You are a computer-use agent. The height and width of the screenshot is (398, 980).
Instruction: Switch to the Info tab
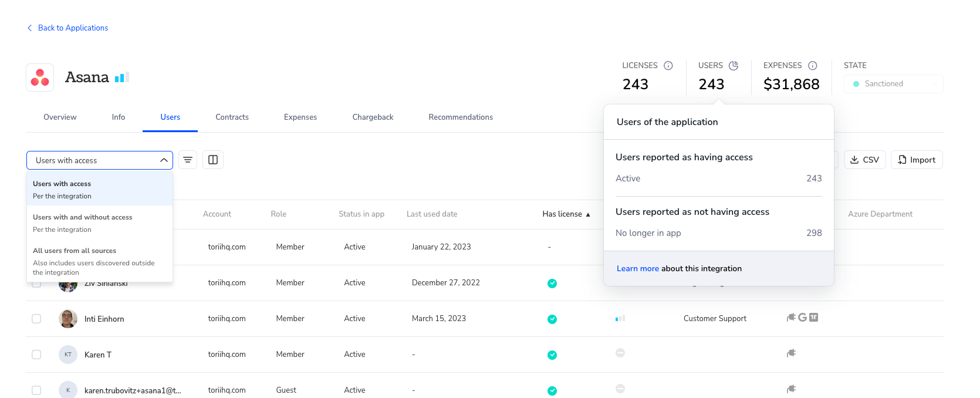(x=119, y=117)
